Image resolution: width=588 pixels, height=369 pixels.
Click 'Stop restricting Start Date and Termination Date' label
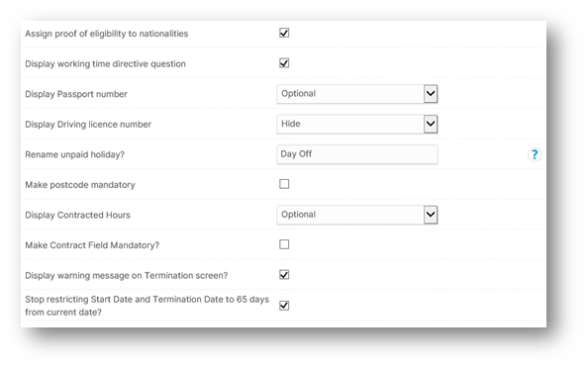pyautogui.click(x=147, y=306)
